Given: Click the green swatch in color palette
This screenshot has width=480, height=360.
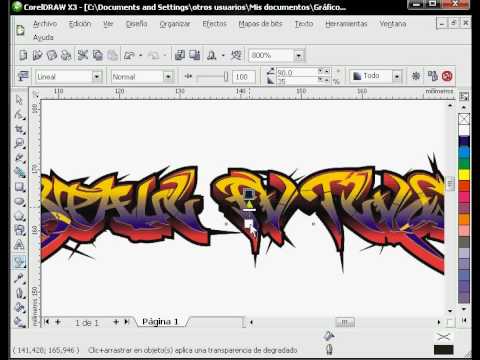Looking at the screenshot, I should 464,163.
